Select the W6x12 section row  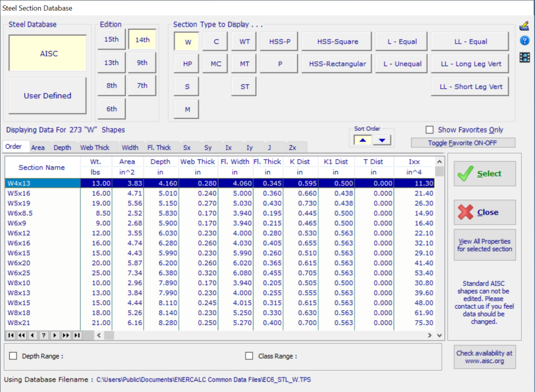pos(42,233)
